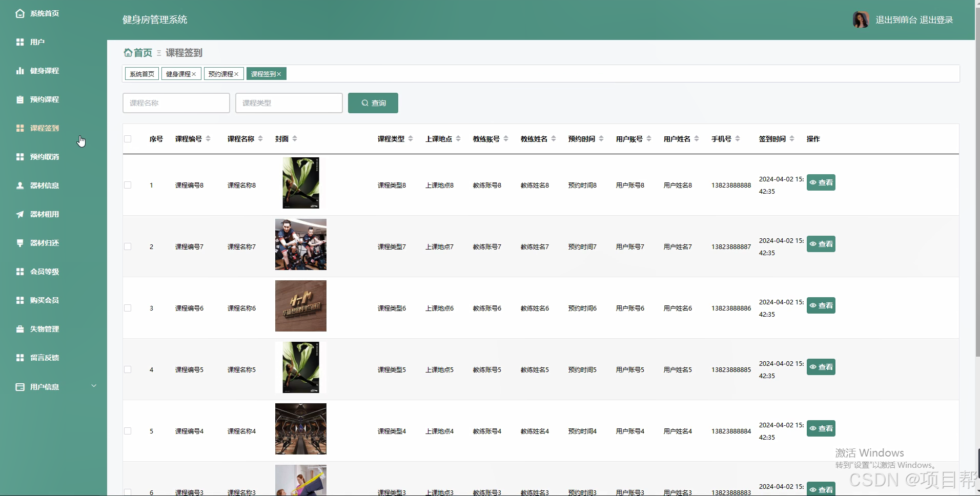Click the grid icon beside 留言反馈
Screen dimensions: 980x496
pyautogui.click(x=20, y=358)
